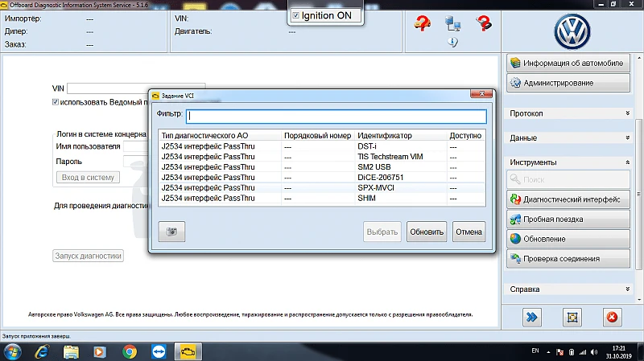Click the EN language indicator

[x=535, y=351]
